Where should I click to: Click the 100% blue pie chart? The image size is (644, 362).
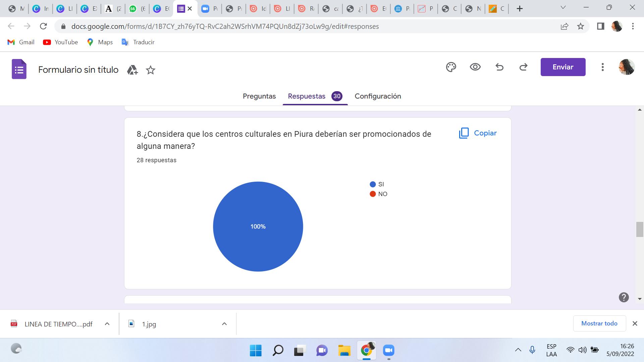258,227
